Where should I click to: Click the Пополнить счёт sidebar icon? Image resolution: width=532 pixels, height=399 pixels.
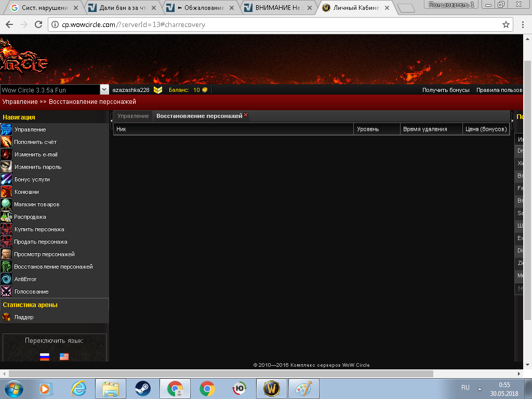(6, 142)
